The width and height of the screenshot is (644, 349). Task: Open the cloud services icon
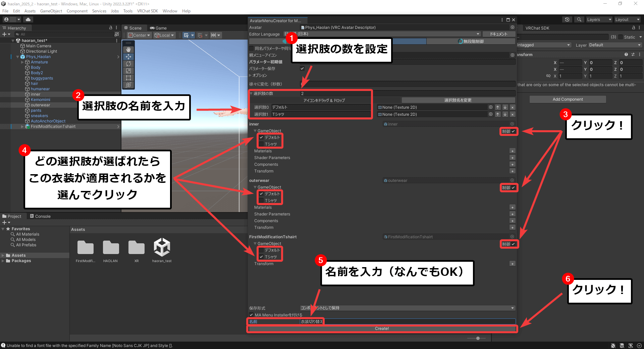(x=28, y=19)
